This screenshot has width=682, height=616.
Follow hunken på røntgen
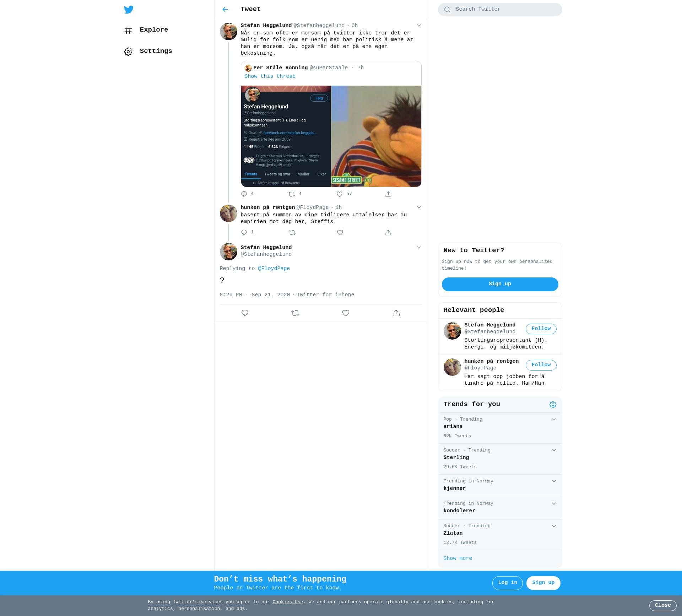pyautogui.click(x=541, y=365)
